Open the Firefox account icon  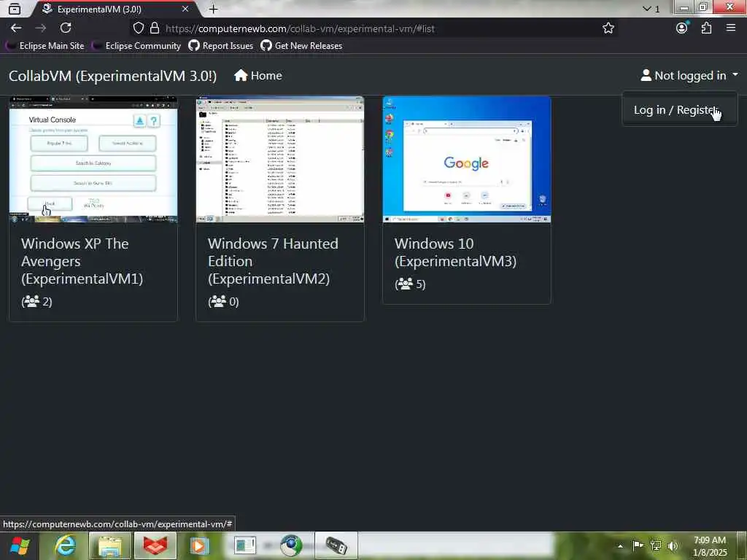[x=682, y=28]
